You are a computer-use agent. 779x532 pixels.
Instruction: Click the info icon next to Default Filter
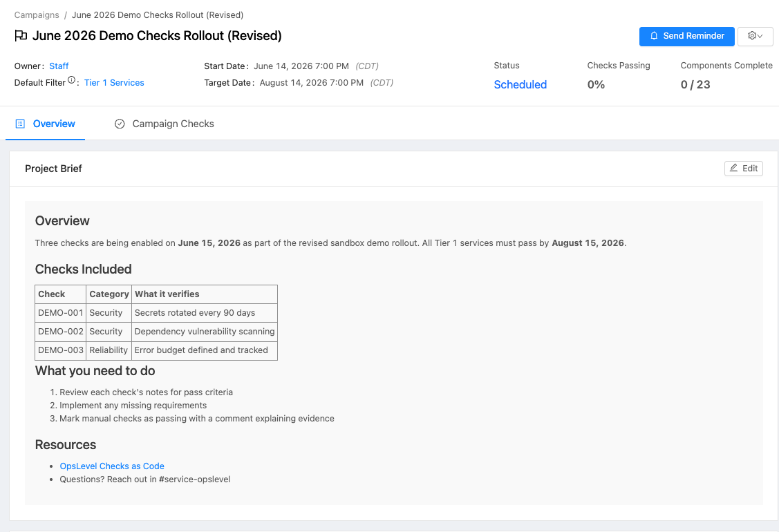point(72,81)
